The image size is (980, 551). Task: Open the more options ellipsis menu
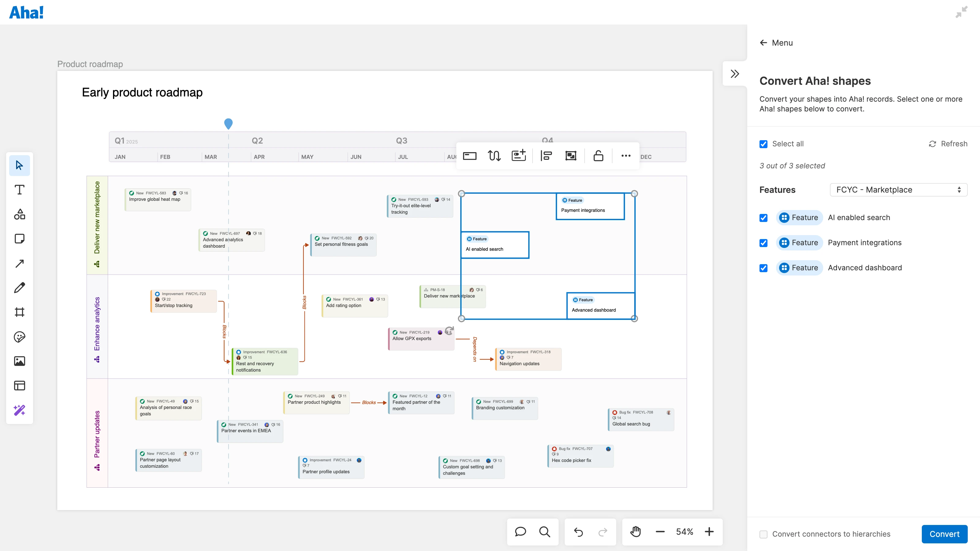(626, 156)
